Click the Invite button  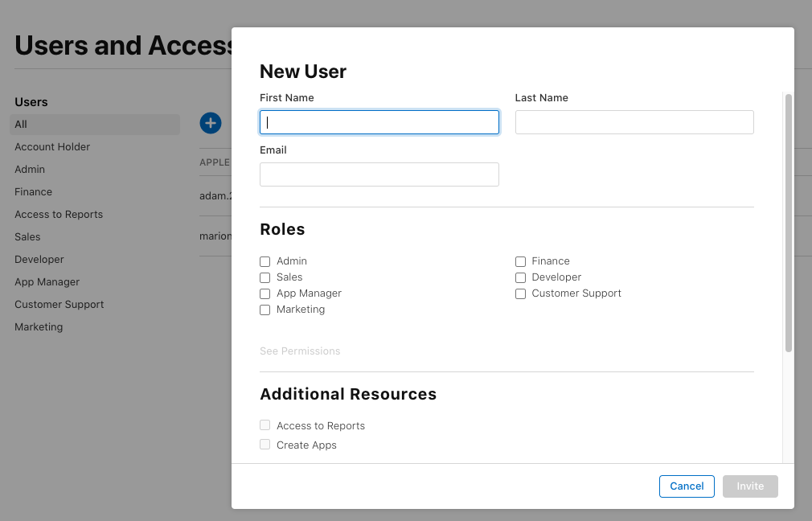coord(750,486)
